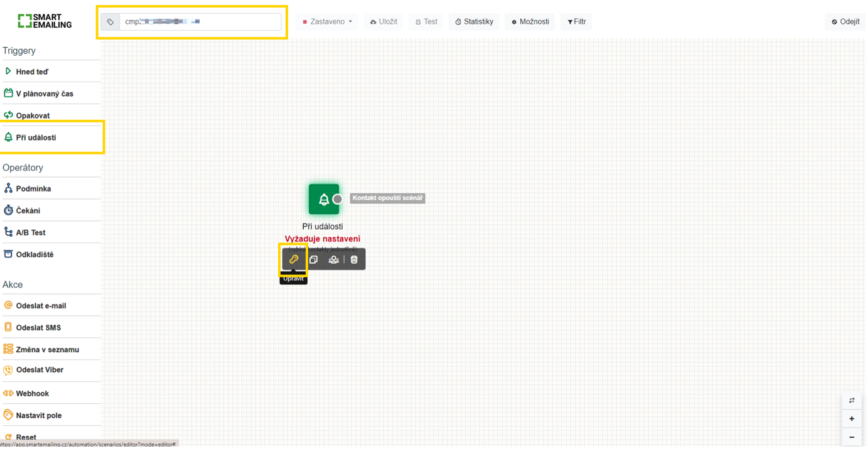Viewport: 868px width, 449px height.
Task: Select the green bell event node
Action: pyautogui.click(x=323, y=199)
